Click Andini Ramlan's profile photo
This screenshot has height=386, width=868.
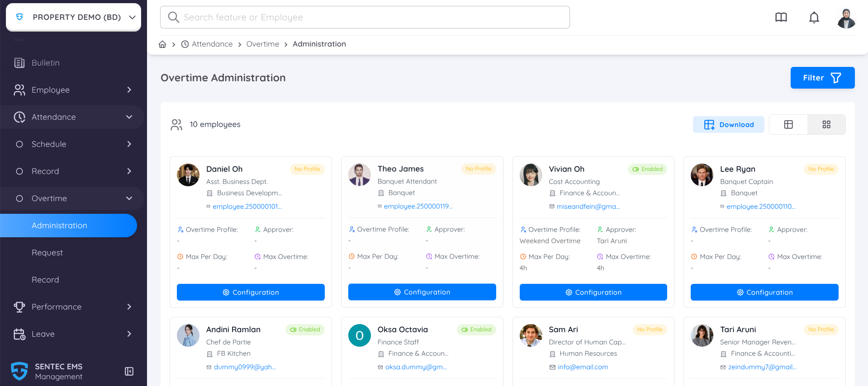188,335
